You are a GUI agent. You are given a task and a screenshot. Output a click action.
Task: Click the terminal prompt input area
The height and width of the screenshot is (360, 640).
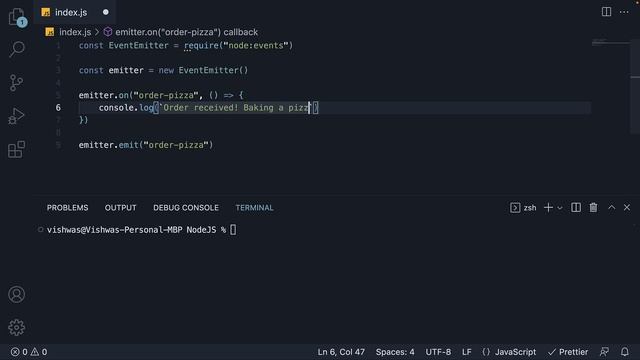(233, 230)
